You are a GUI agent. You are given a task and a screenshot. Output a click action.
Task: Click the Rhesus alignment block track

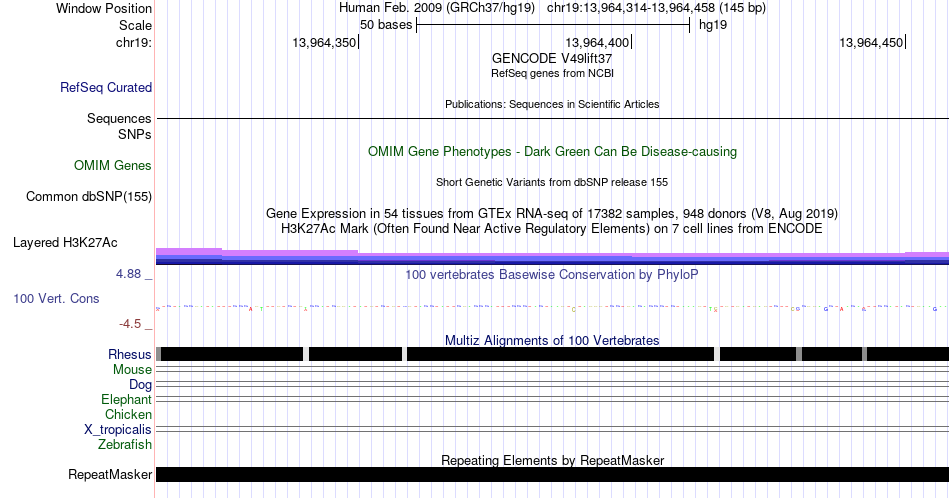(x=553, y=354)
